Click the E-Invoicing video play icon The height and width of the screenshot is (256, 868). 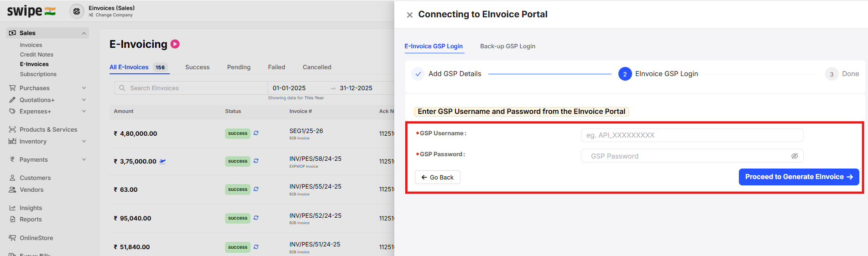[x=175, y=44]
